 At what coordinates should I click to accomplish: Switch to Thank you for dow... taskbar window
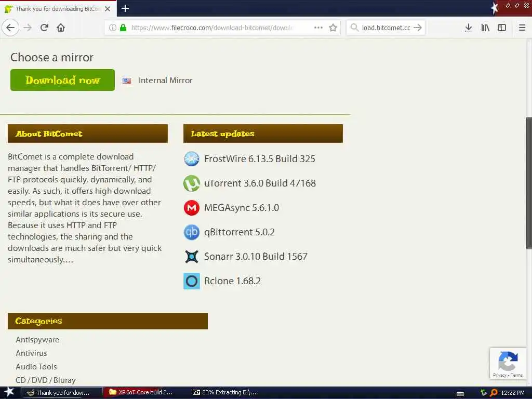pyautogui.click(x=61, y=393)
